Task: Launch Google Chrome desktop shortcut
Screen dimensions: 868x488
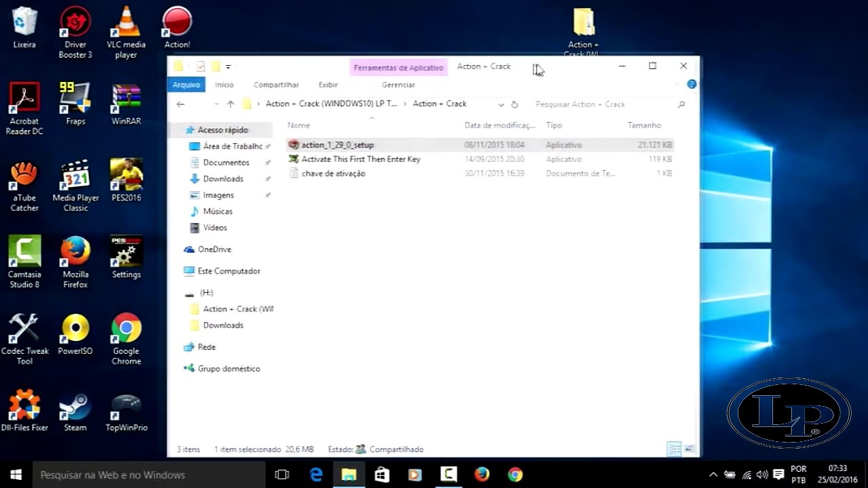Action: tap(126, 339)
